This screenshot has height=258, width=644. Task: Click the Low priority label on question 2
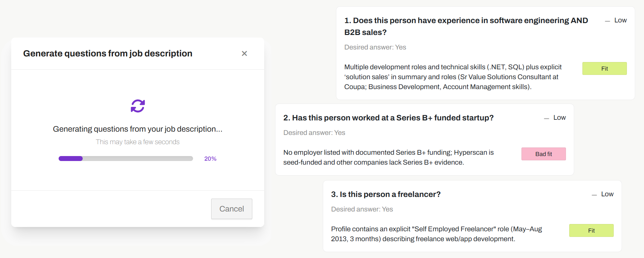pyautogui.click(x=560, y=118)
